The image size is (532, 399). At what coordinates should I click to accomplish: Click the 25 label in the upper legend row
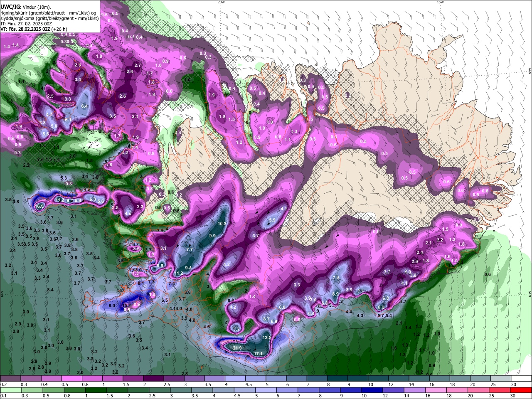click(x=493, y=384)
